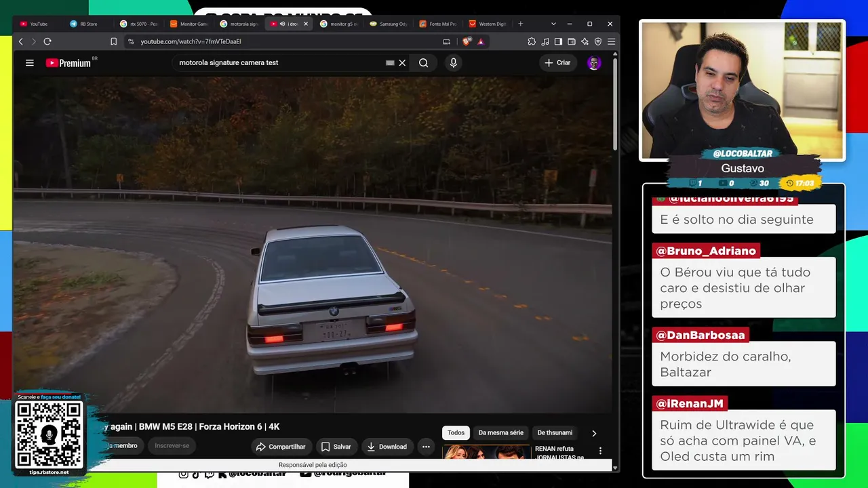The height and width of the screenshot is (488, 868).
Task: Start voice search with microphone icon
Action: pos(454,63)
